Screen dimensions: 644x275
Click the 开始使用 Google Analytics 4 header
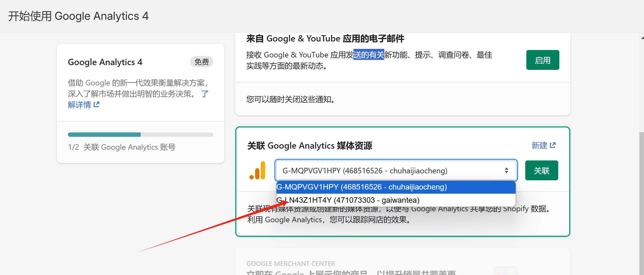point(79,16)
